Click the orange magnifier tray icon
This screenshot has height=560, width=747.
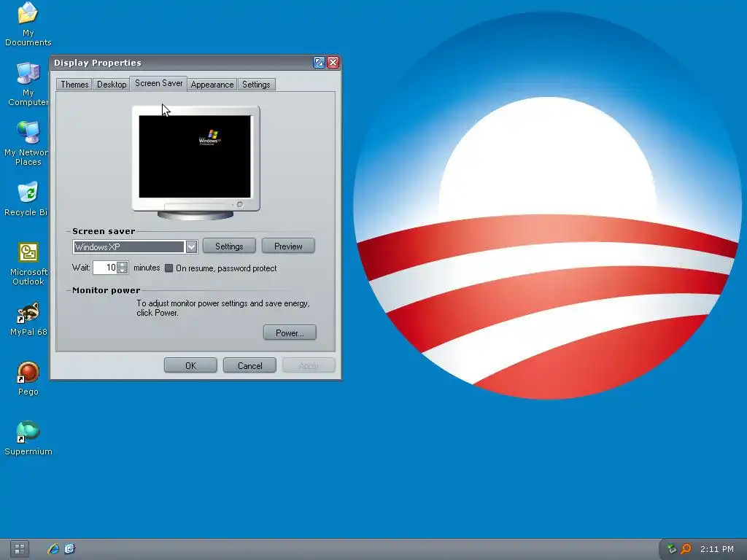click(x=686, y=549)
